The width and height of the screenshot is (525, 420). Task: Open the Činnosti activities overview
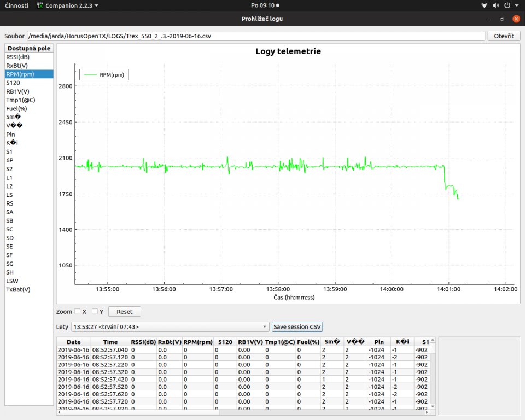pos(17,5)
